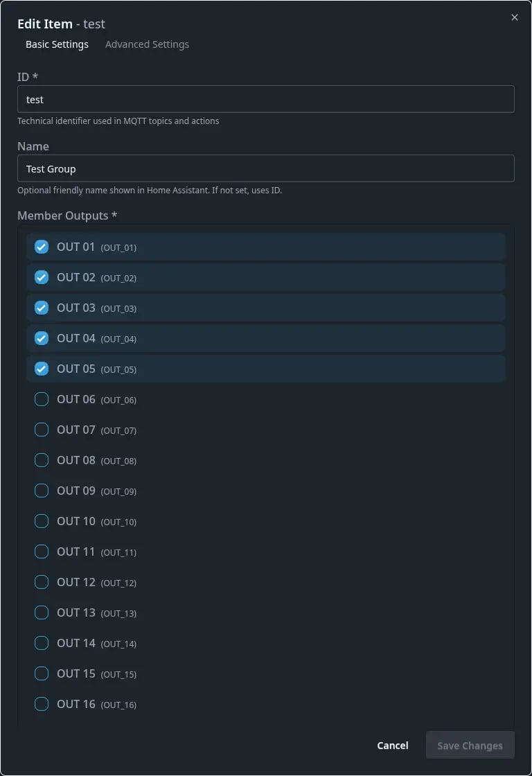Deselect OUT 03 from member outputs

(42, 307)
